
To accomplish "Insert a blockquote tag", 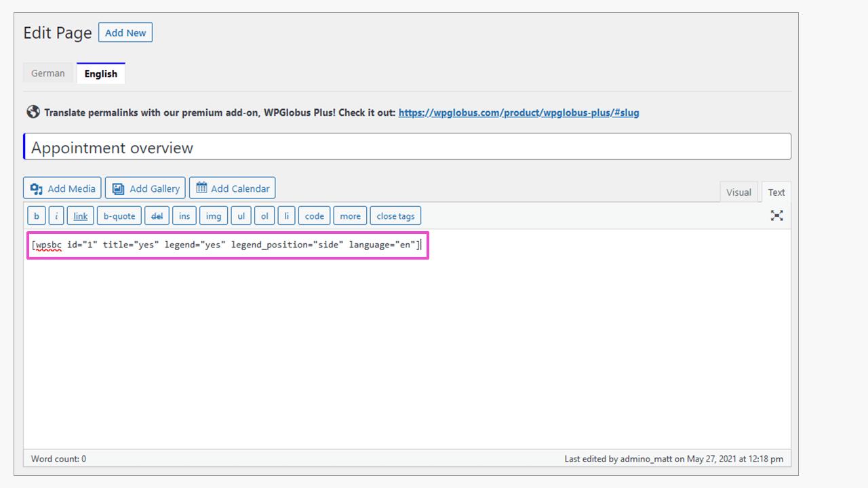I will click(119, 216).
